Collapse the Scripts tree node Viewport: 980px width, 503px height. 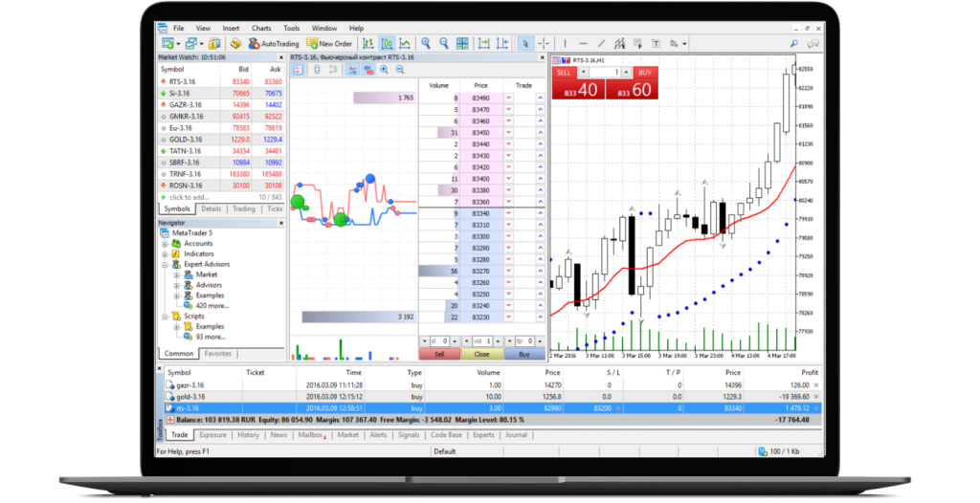(165, 317)
